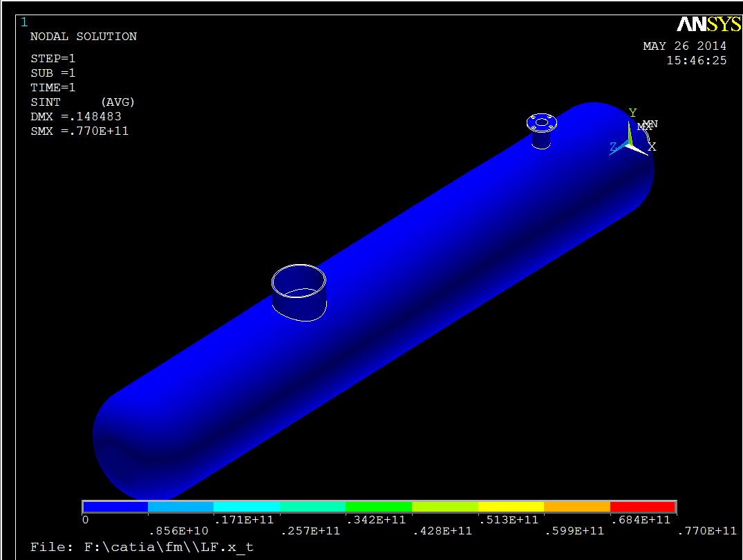The image size is (743, 560).
Task: Click the yellow-green legend band at .428E+11
Action: 445,507
